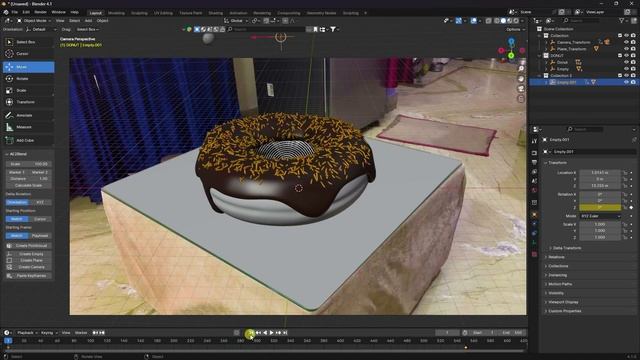The height and width of the screenshot is (360, 640).
Task: Click the Create Empty button
Action: (28, 254)
